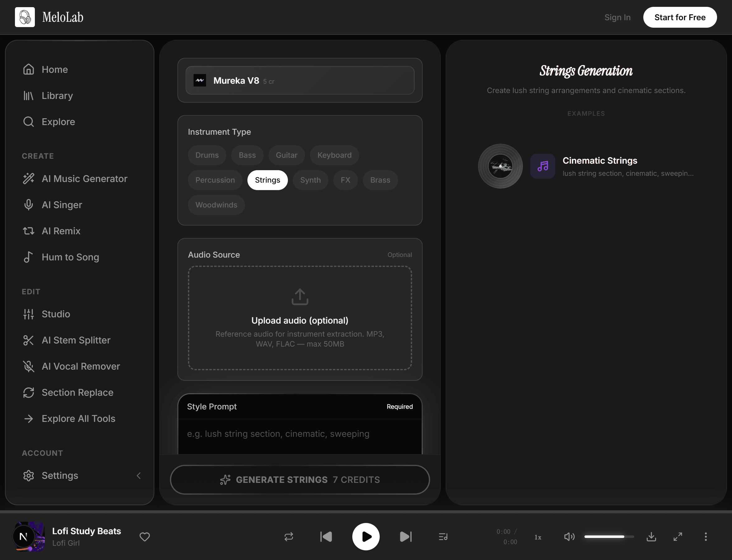Click the Lofi Study Beats title
The image size is (732, 560).
tap(87, 531)
